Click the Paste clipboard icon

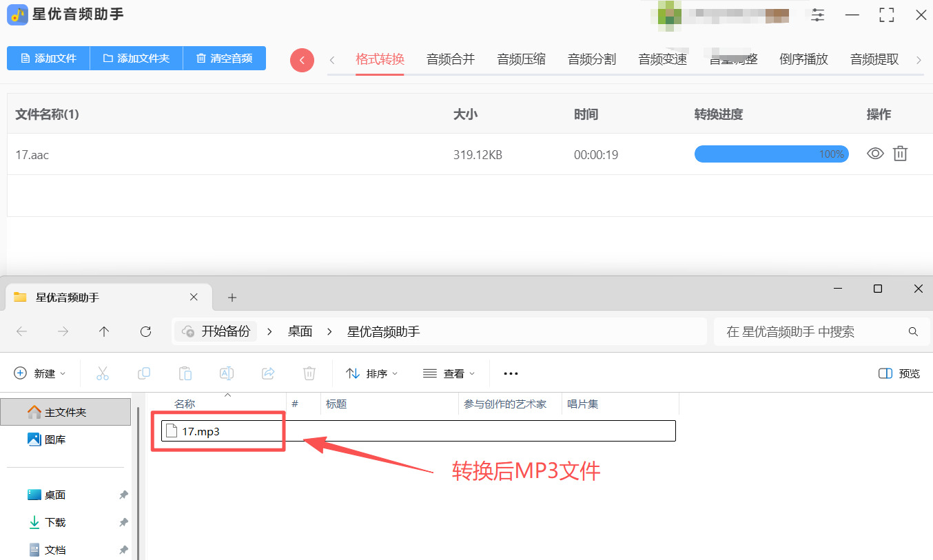point(185,373)
